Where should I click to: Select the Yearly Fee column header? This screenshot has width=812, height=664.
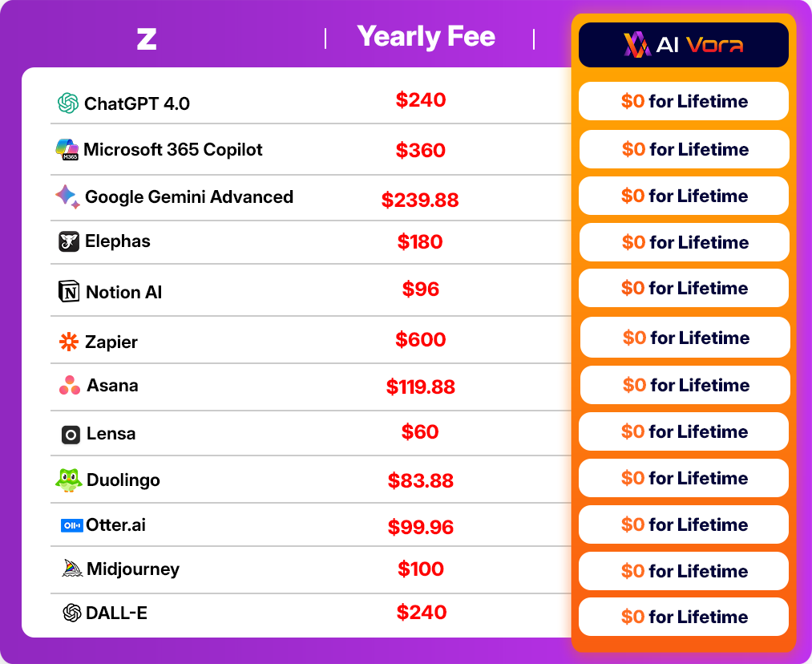426,37
